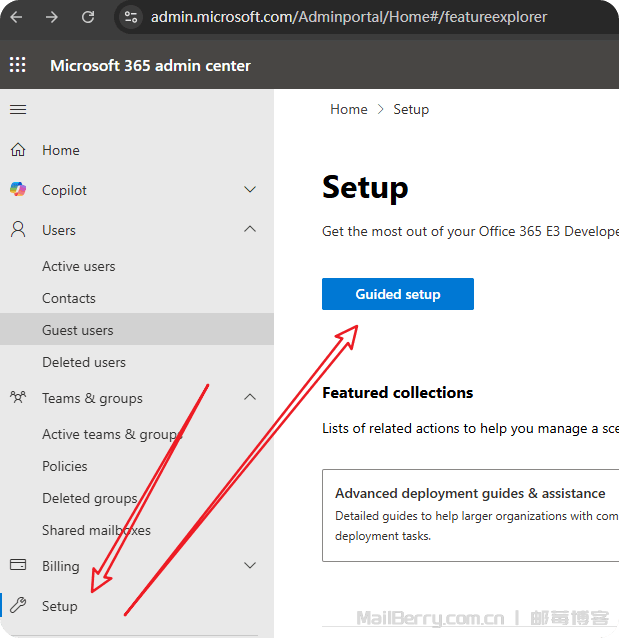The height and width of the screenshot is (638, 619).
Task: Collapse the Teams & groups chevron
Action: [x=250, y=398]
